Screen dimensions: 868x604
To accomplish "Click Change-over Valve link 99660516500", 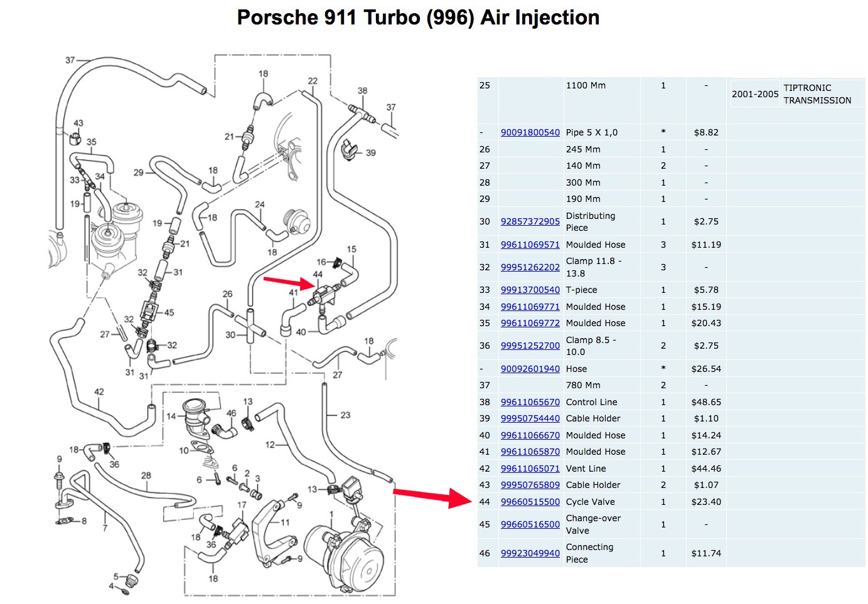I will [530, 524].
